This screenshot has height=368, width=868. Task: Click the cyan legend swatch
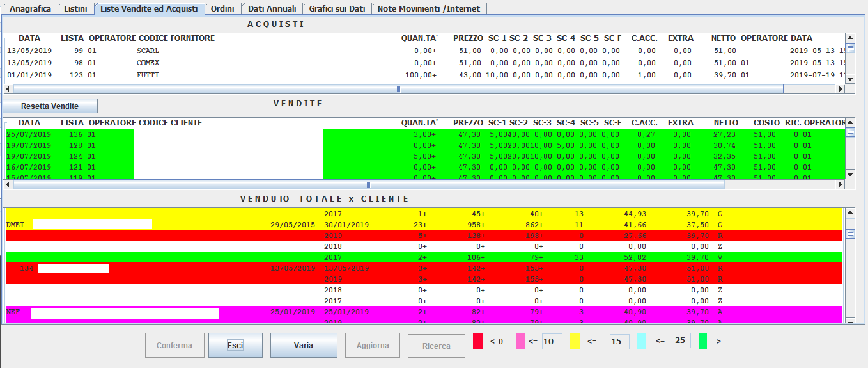[x=642, y=341]
